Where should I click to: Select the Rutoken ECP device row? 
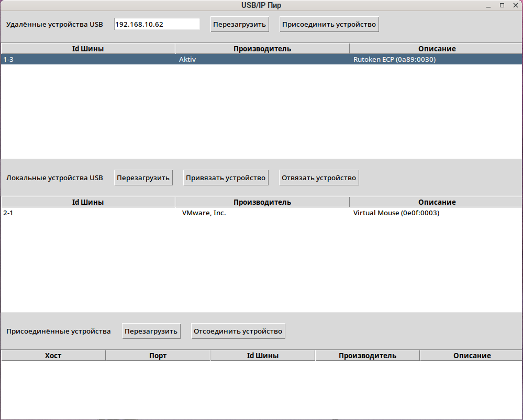point(262,59)
